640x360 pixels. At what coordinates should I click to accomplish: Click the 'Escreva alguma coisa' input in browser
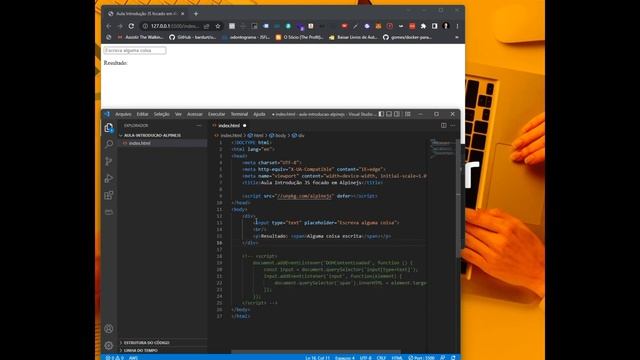point(135,50)
